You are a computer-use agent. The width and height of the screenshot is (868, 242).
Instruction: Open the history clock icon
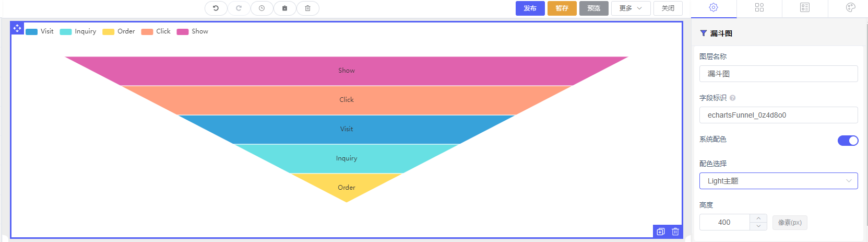[261, 8]
